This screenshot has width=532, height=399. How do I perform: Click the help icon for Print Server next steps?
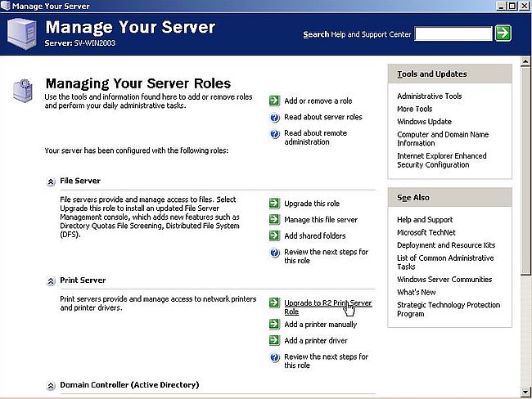click(274, 357)
